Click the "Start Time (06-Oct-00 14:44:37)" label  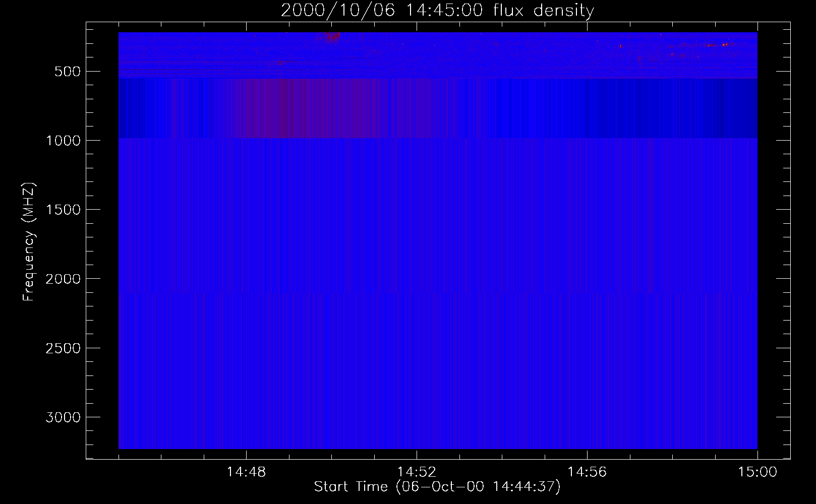pyautogui.click(x=437, y=487)
